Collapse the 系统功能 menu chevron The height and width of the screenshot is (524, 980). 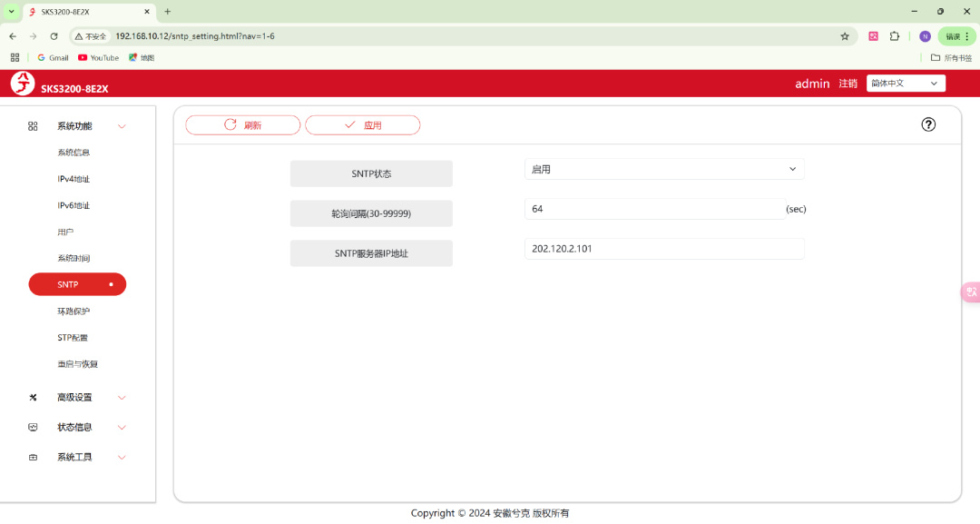[x=122, y=126]
